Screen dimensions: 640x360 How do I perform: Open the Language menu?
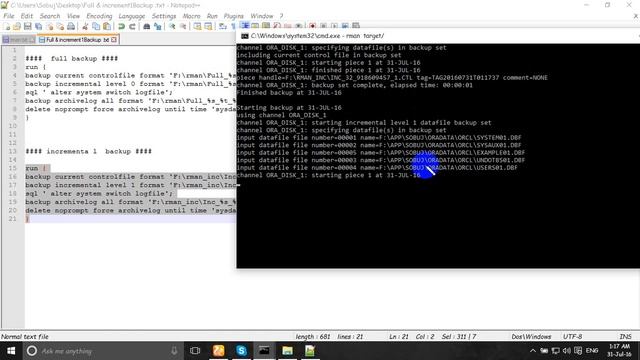(x=131, y=16)
